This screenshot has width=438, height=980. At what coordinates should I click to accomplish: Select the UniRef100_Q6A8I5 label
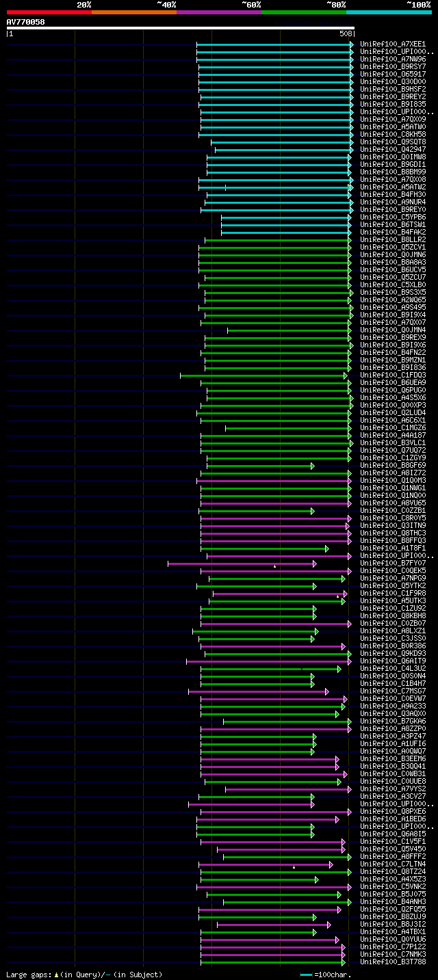tap(394, 834)
